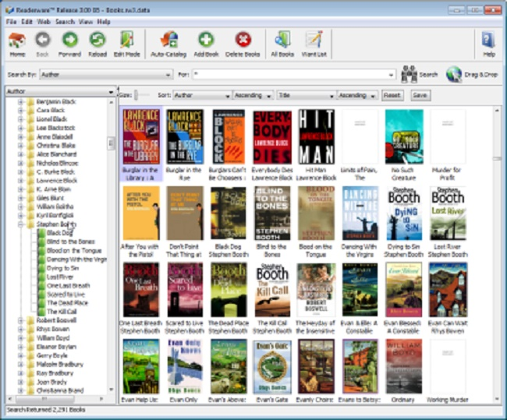The width and height of the screenshot is (507, 420).
Task: Click the Rhys Bowen folder icon
Action: tap(30, 329)
